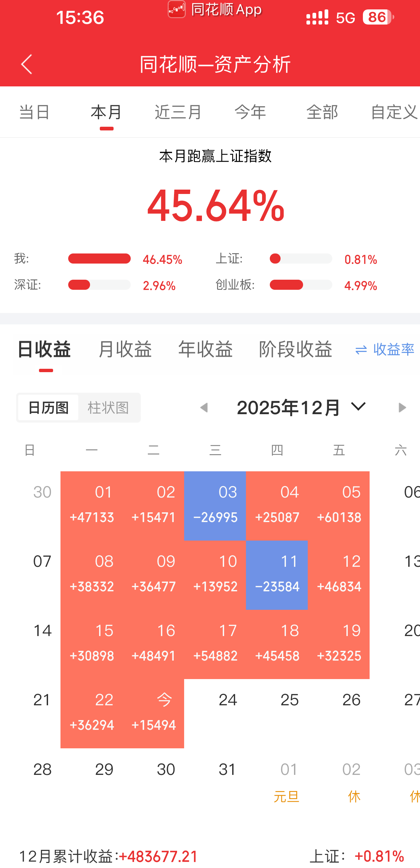Switch to 日历图 view
420x868 pixels.
point(48,408)
